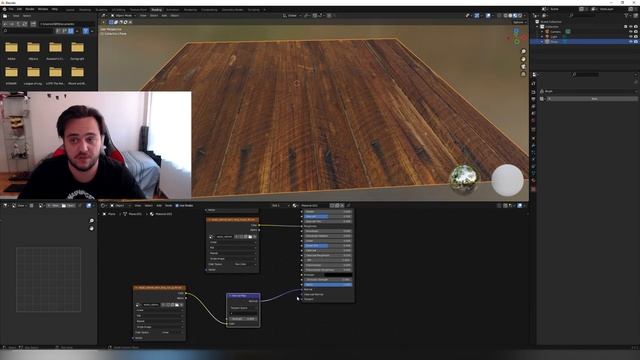Viewport: 640px width, 360px height.
Task: Open Color Space dropdown on upper texture node
Action: tap(245, 264)
